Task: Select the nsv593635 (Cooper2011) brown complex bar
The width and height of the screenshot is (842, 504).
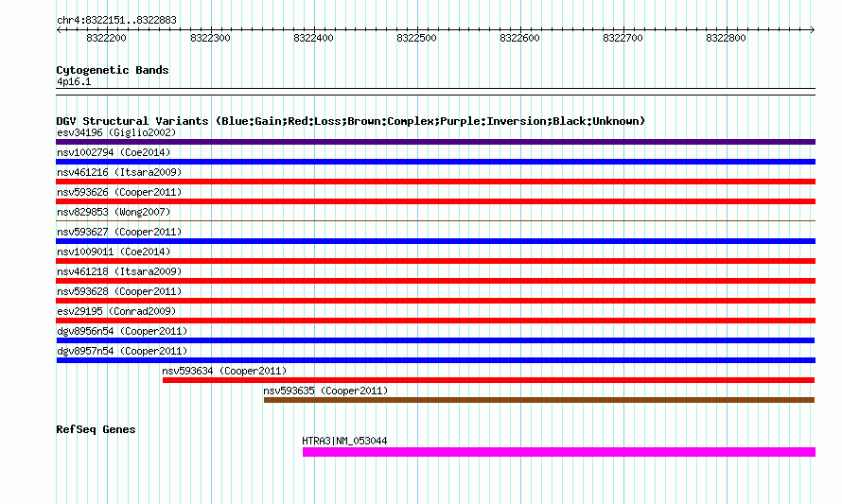Action: [539, 400]
